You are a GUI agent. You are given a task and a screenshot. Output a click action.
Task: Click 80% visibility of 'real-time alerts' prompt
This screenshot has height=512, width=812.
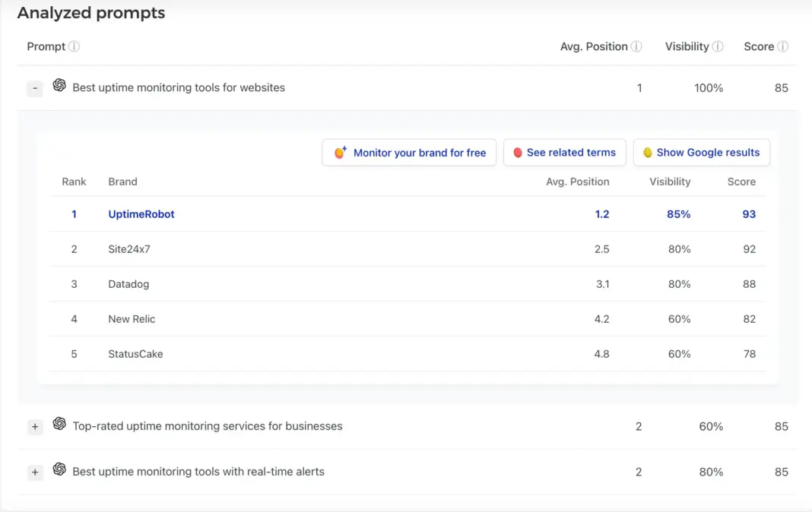click(x=711, y=472)
